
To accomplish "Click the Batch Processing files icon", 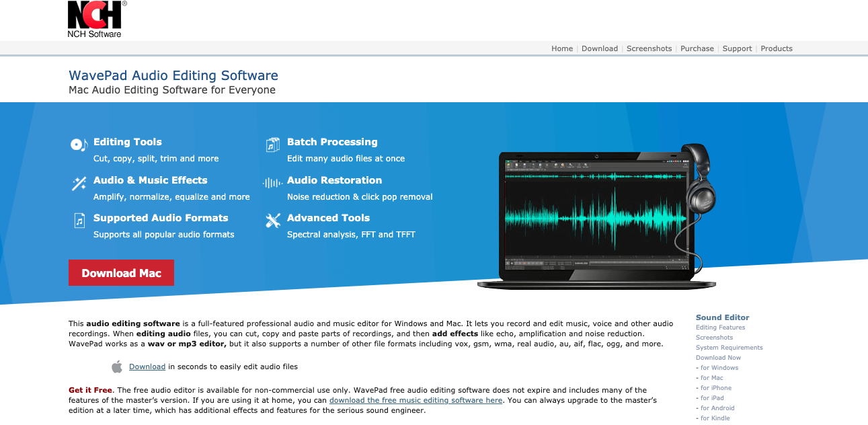I will click(272, 145).
